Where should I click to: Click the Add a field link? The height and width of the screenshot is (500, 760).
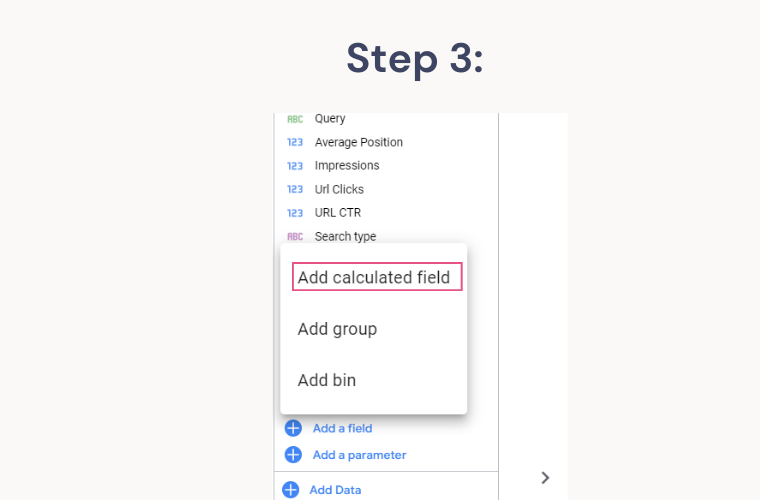pyautogui.click(x=342, y=428)
